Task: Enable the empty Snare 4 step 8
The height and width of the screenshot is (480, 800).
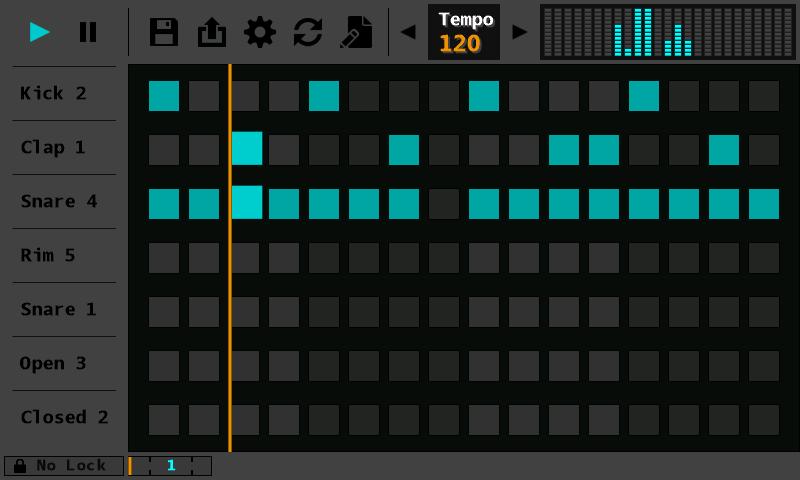Action: click(444, 204)
